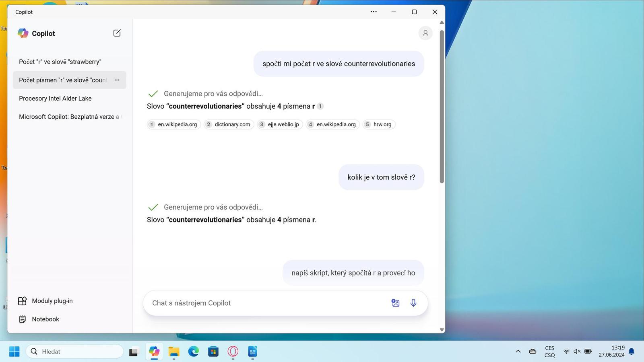The image size is (644, 362).
Task: Open File Explorer from the taskbar
Action: point(174,352)
